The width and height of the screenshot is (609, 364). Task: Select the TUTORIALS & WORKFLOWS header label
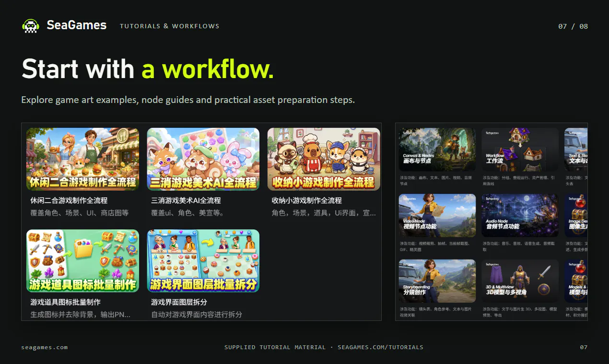pos(170,26)
